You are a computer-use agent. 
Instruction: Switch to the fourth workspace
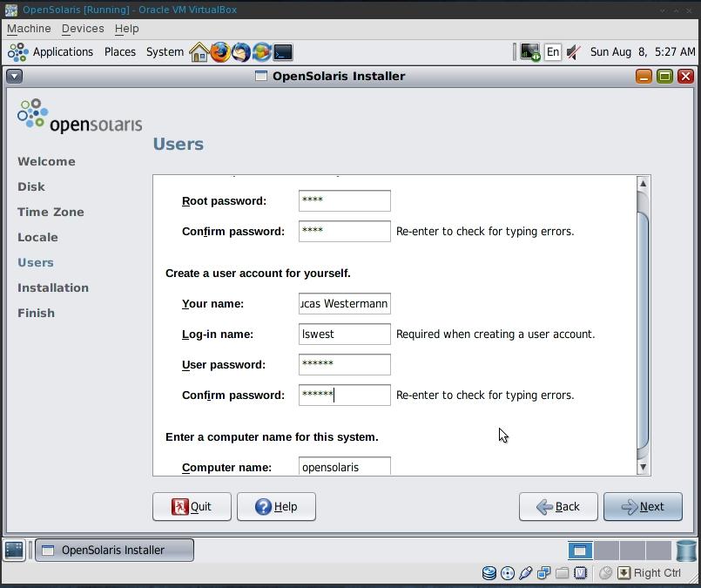658,550
